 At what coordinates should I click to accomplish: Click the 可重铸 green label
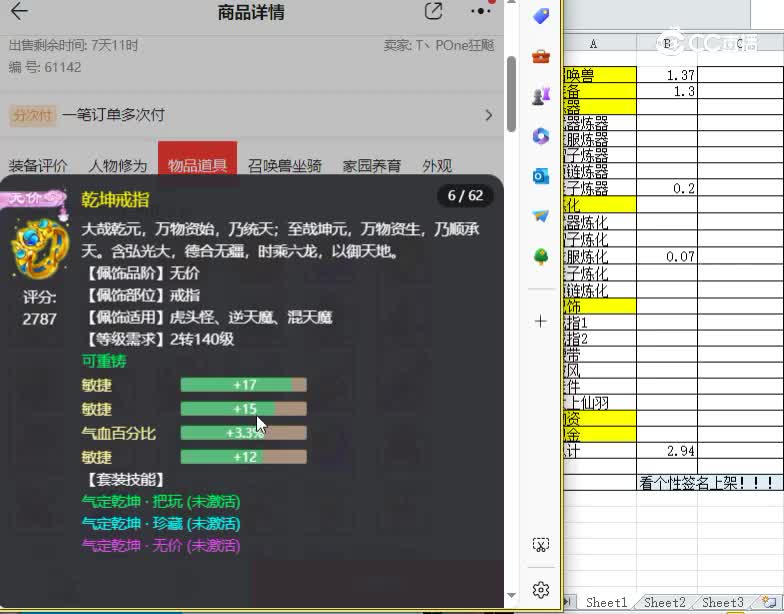(x=104, y=361)
